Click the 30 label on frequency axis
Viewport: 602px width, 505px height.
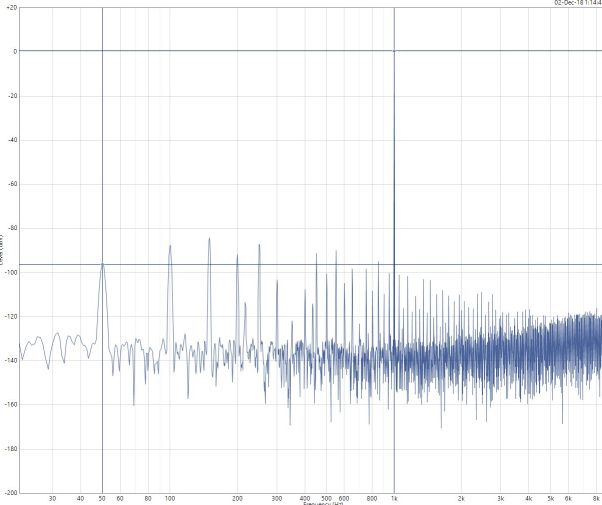click(x=52, y=498)
